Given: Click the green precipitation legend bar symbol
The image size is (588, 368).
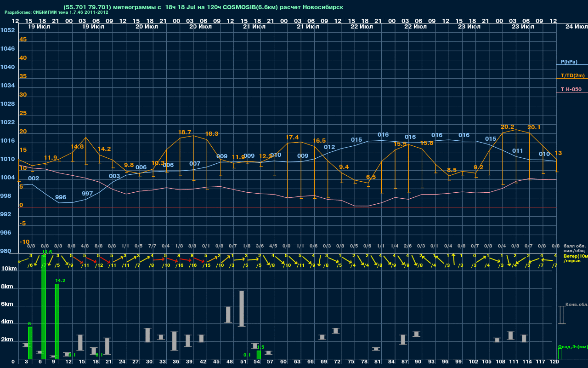Looking at the screenshot, I should [560, 354].
